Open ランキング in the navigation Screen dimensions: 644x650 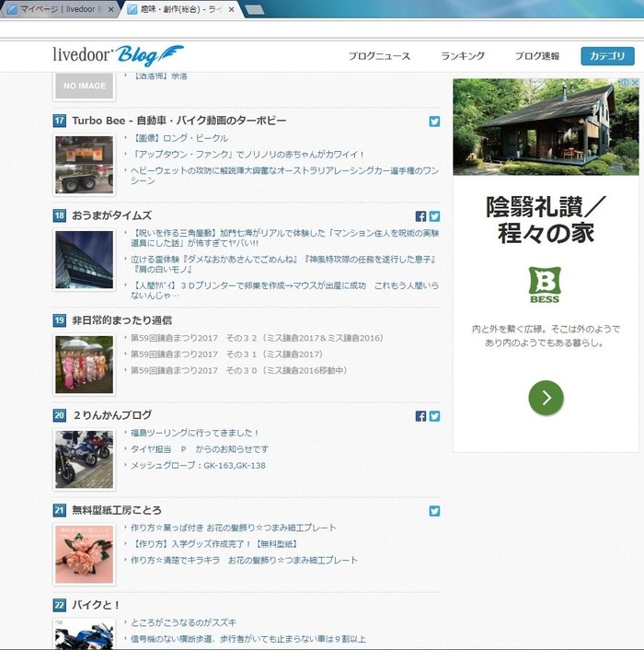tap(463, 56)
